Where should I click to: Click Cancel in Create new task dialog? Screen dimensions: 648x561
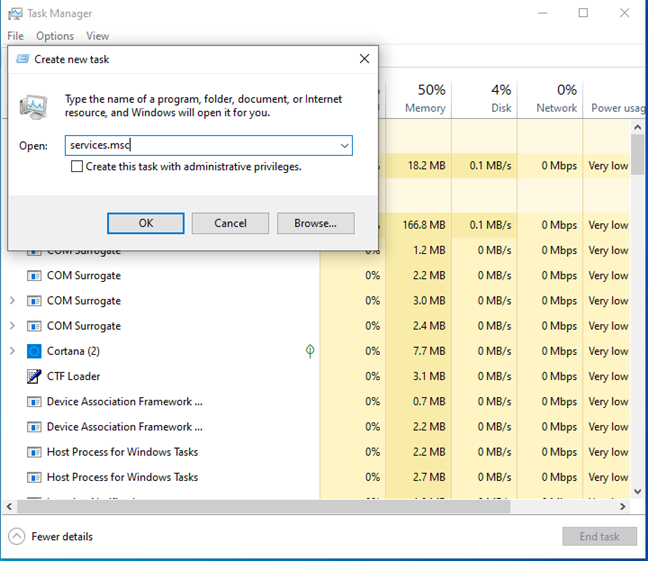230,223
